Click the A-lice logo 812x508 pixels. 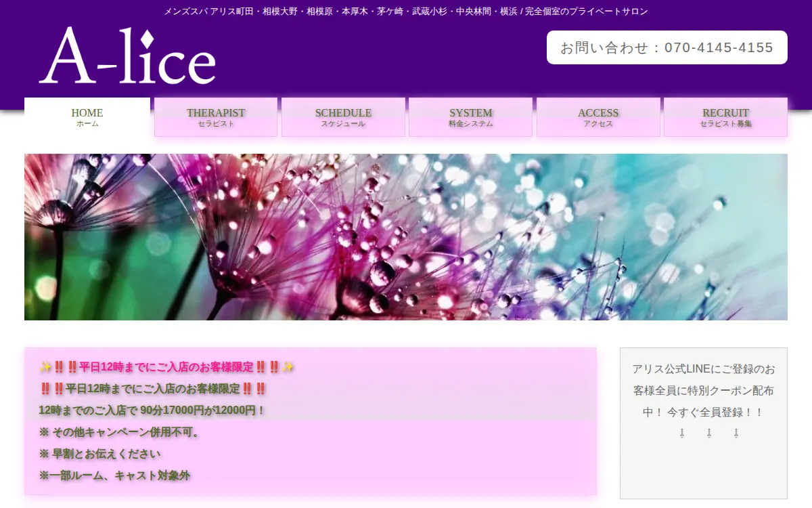click(127, 56)
